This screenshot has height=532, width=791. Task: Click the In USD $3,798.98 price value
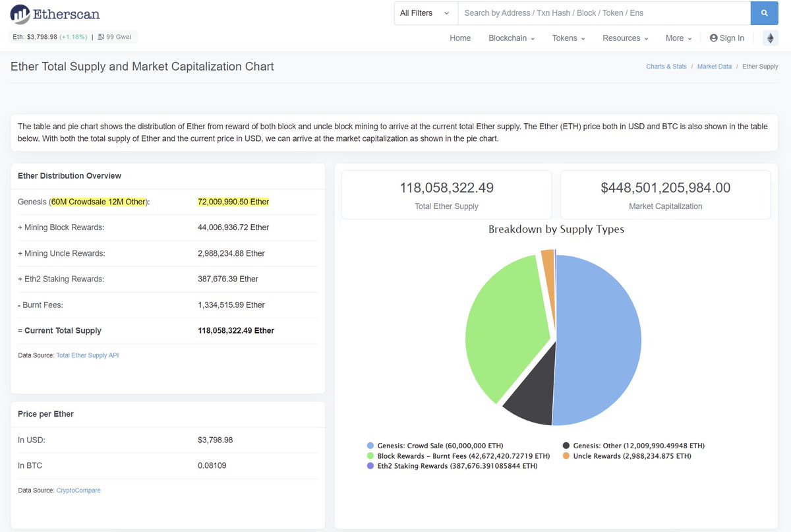(x=215, y=440)
